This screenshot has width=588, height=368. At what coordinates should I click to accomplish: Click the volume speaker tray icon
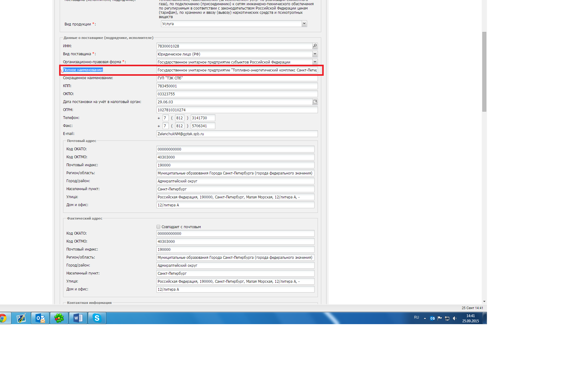tap(455, 318)
